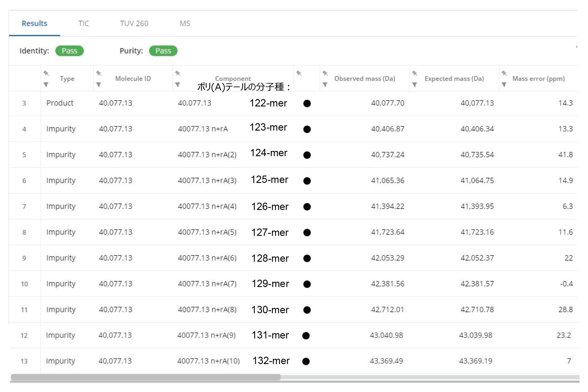
Task: Switch to the TIC tab
Action: point(83,24)
